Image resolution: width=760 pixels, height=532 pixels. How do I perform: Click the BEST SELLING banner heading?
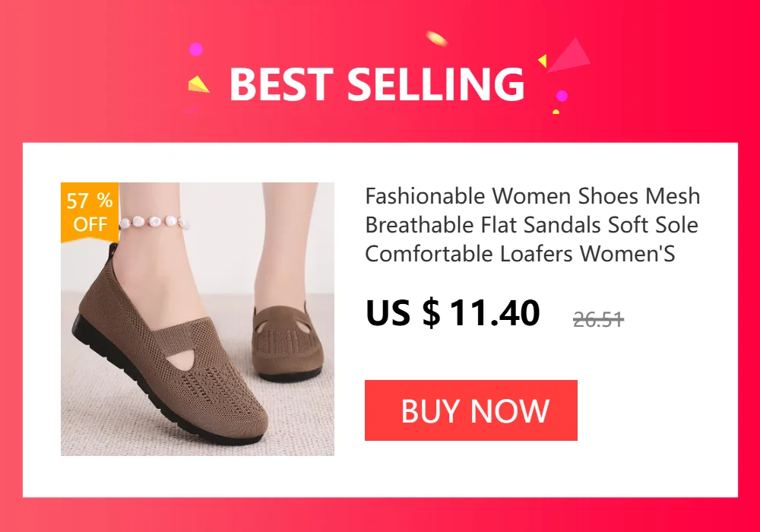click(377, 84)
